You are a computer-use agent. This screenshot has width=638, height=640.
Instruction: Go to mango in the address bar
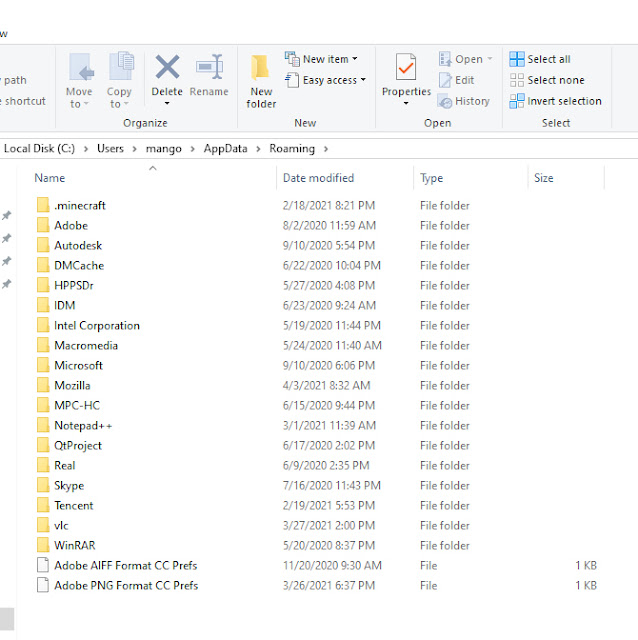164,149
